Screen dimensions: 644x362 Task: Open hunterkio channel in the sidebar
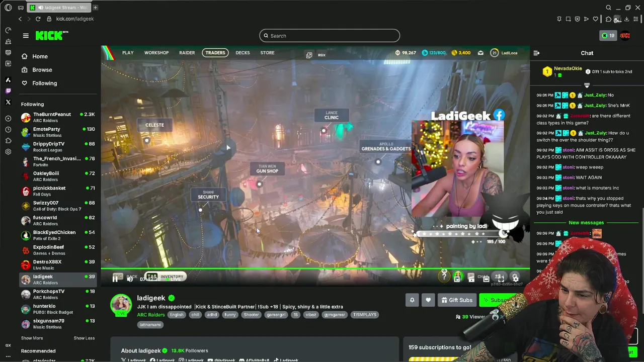tap(58, 309)
